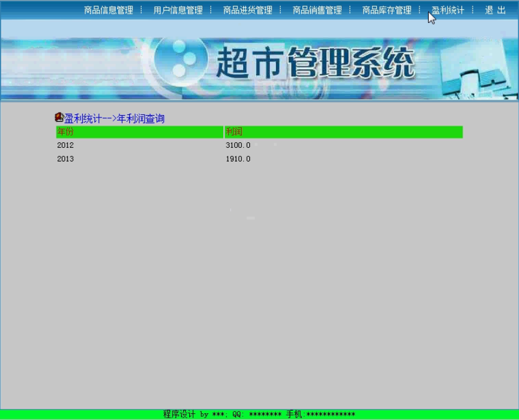
Task: Open the 盈利统计 menu
Action: pyautogui.click(x=448, y=11)
